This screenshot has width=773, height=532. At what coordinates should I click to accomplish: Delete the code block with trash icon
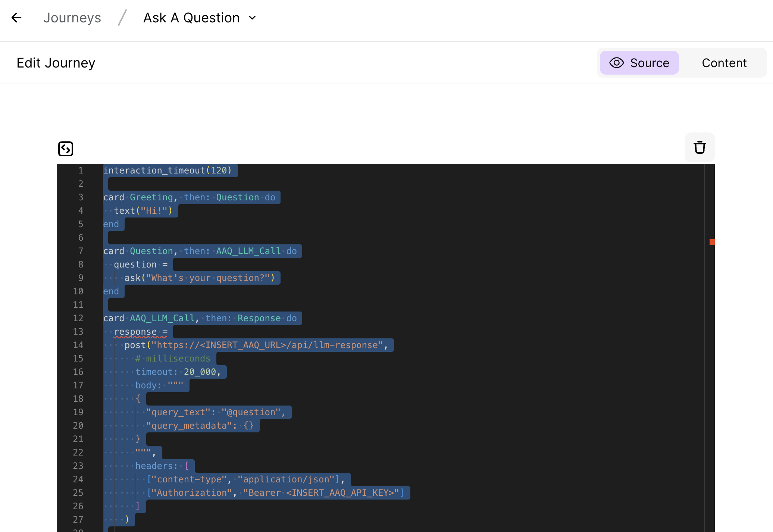700,147
